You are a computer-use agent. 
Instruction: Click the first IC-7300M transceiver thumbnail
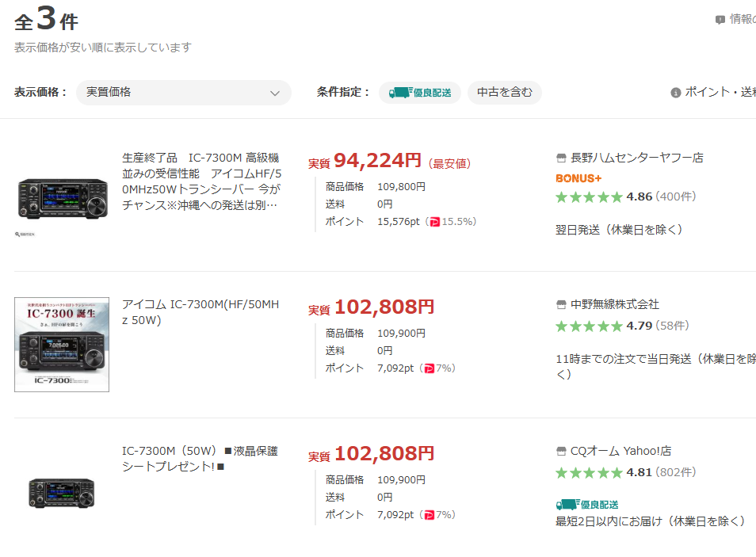tap(62, 198)
